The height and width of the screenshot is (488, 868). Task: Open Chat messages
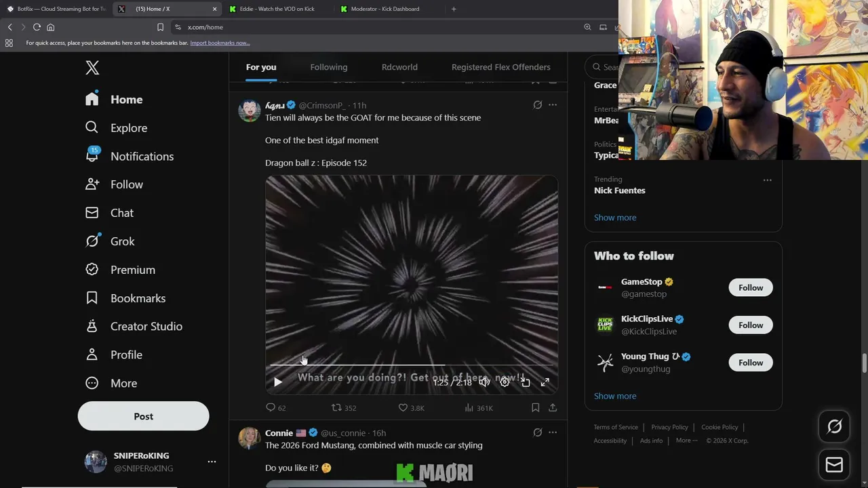(109, 213)
